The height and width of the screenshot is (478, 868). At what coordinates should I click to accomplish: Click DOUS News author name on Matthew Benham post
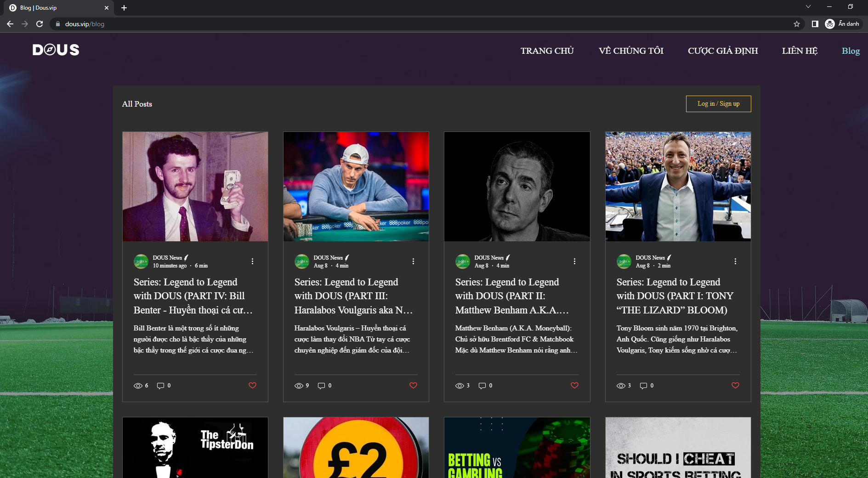click(x=489, y=258)
